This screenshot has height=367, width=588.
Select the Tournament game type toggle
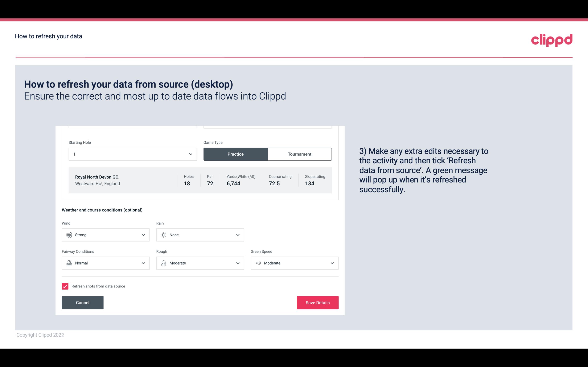point(299,154)
